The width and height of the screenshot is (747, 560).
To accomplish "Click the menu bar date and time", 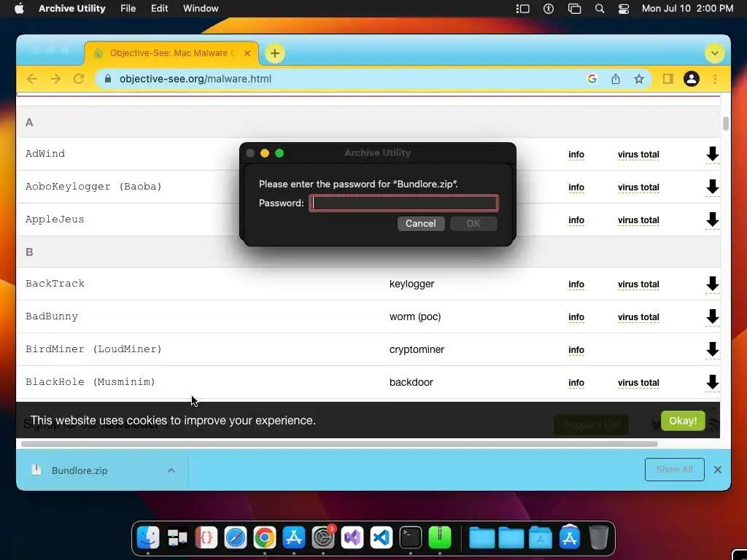I will [x=687, y=9].
